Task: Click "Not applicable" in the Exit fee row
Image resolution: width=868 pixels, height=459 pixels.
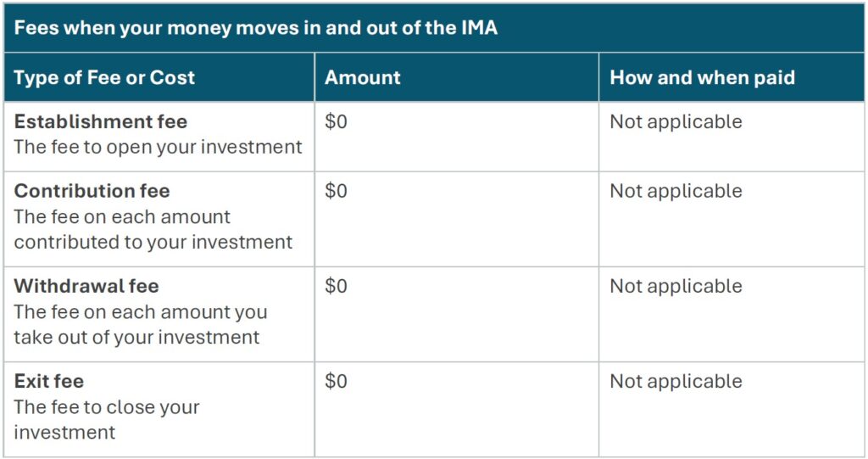Action: [x=676, y=381]
